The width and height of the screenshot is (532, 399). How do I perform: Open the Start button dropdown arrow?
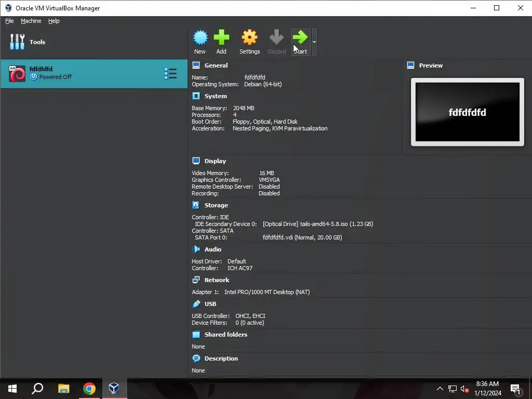[x=314, y=42]
